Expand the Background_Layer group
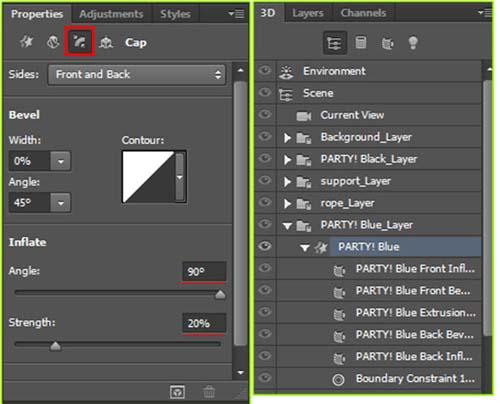The image size is (500, 404). (x=287, y=138)
